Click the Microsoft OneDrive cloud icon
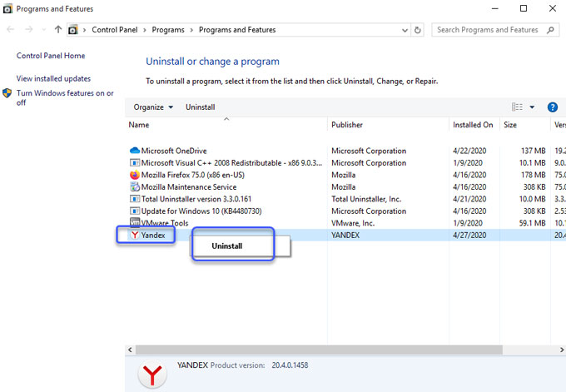 (x=135, y=150)
